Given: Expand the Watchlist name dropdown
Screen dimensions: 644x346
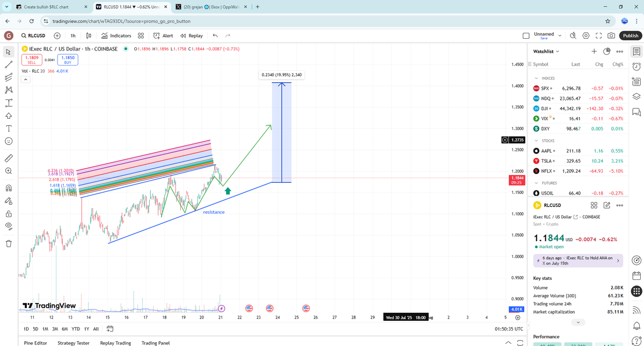Looking at the screenshot, I should pyautogui.click(x=546, y=52).
